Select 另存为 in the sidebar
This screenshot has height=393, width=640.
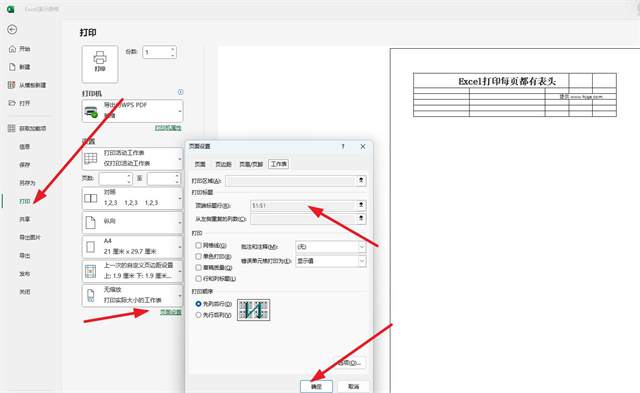coord(27,183)
